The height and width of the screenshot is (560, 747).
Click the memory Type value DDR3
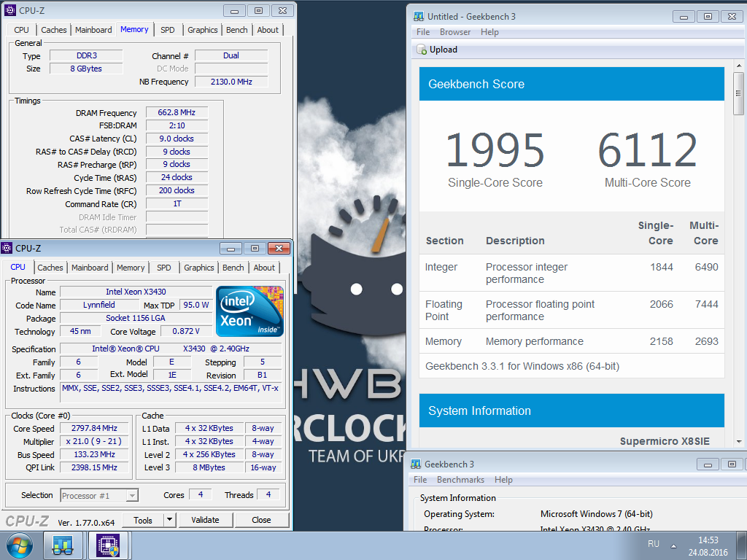tap(86, 55)
